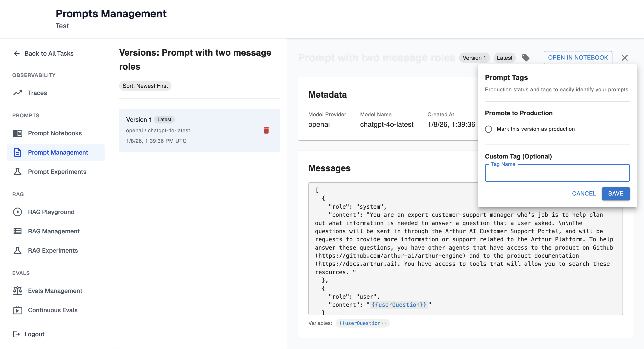
Task: Click the tag icon next to Latest
Action: [x=525, y=58]
